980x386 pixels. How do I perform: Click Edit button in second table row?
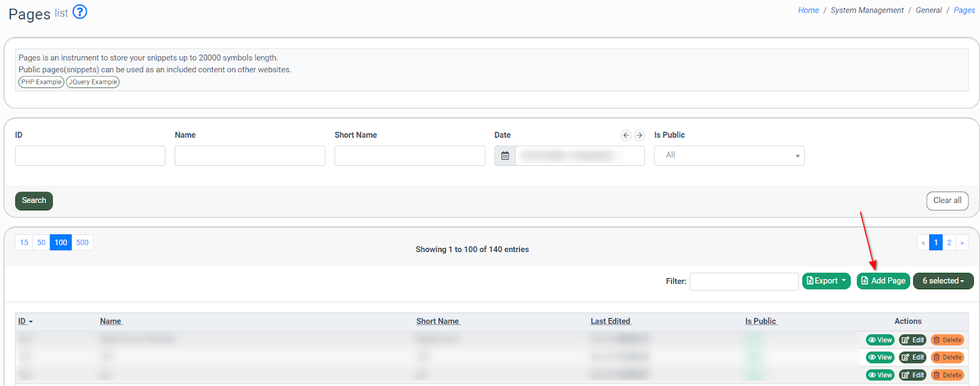click(913, 357)
